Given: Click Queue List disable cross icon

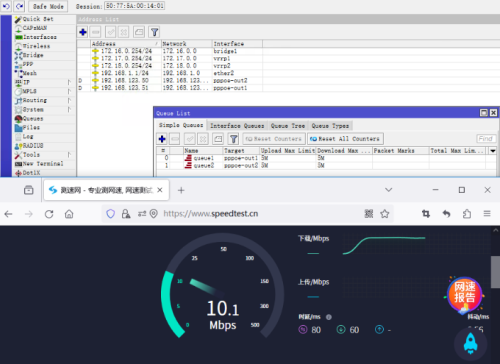Looking at the screenshot, I should pos(203,139).
